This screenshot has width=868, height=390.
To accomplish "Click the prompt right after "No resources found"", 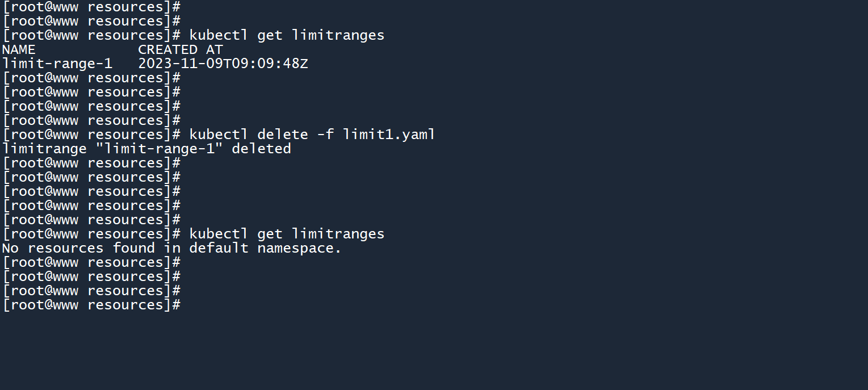I will pyautogui.click(x=91, y=262).
